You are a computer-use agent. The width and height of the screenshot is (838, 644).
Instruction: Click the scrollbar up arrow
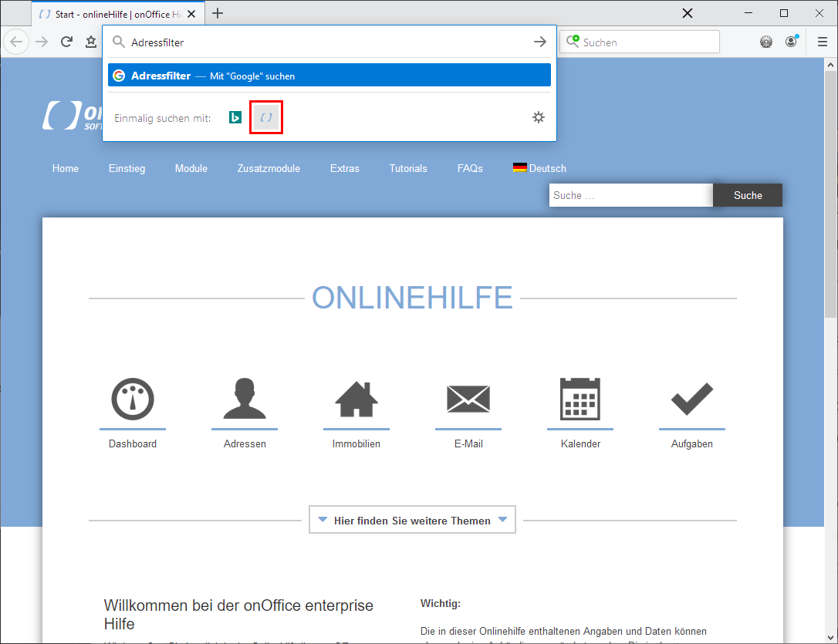tap(830, 65)
